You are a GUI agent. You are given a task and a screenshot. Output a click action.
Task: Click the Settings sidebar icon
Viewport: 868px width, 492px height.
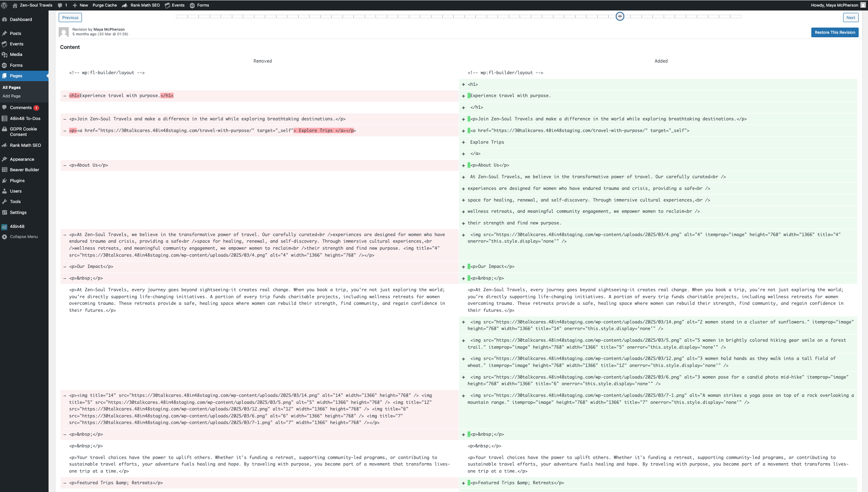click(x=5, y=212)
